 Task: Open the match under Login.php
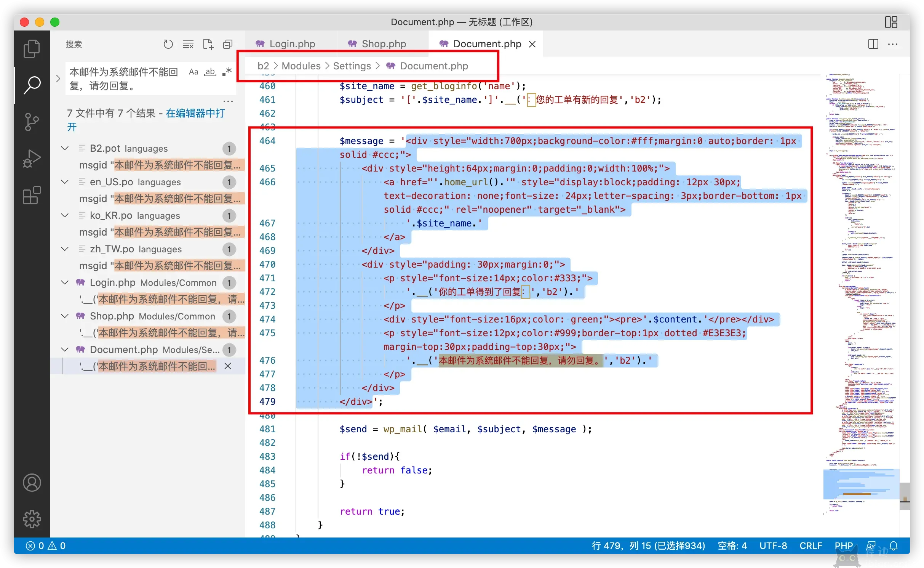(162, 299)
